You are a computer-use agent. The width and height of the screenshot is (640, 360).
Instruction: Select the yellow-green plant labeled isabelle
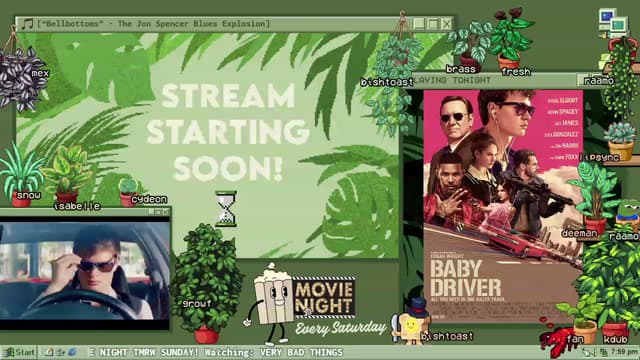pos(67,175)
